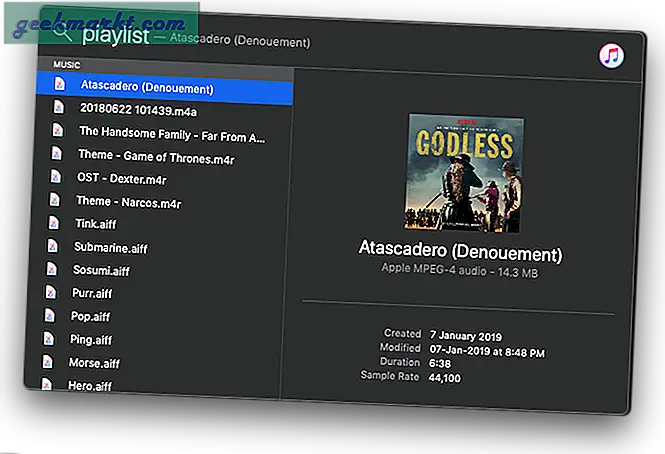The image size is (665, 454).
Task: Choose The Handsome Family song result
Action: [171, 132]
